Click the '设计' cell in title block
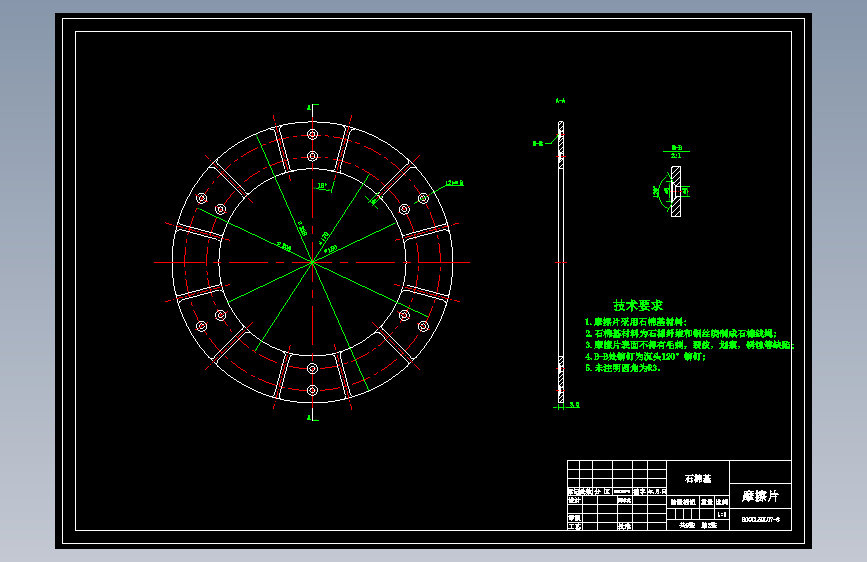 tap(574, 500)
